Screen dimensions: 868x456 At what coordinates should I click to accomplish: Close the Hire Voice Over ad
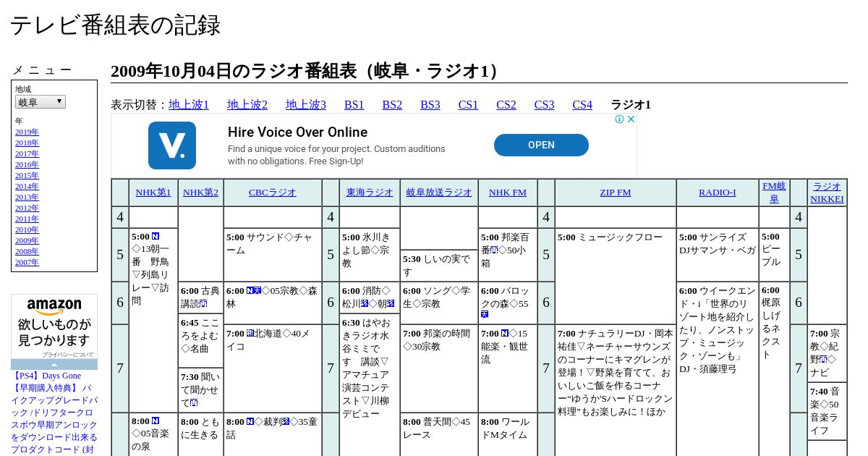click(631, 119)
